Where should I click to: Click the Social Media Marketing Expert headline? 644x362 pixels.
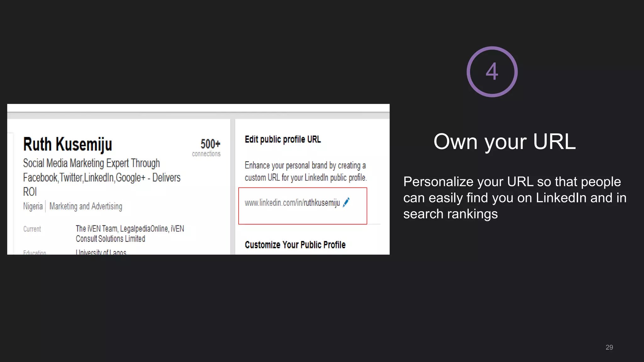pos(102,177)
